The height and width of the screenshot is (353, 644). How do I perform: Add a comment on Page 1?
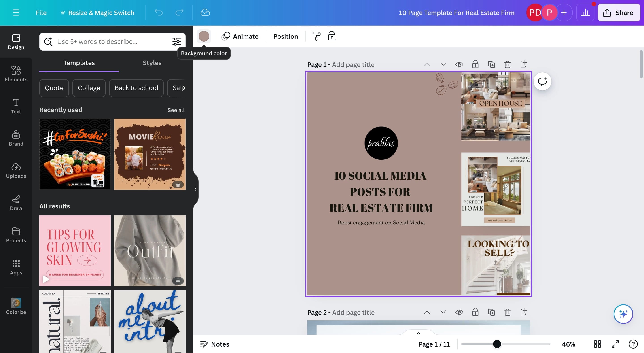coord(542,82)
